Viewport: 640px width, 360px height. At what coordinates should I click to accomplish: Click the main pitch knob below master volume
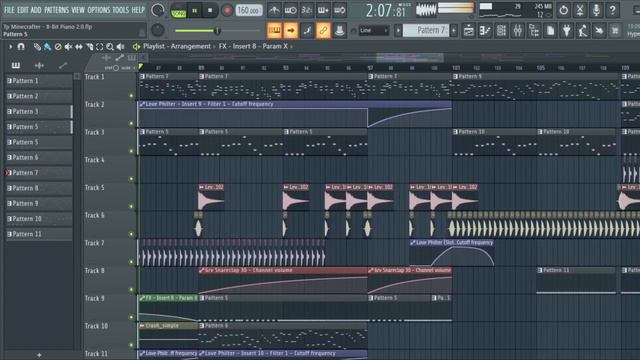158,30
